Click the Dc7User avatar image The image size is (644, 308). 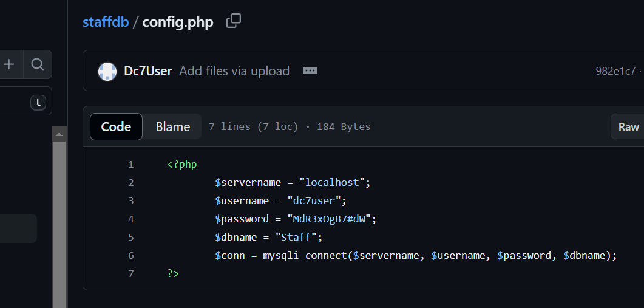107,72
